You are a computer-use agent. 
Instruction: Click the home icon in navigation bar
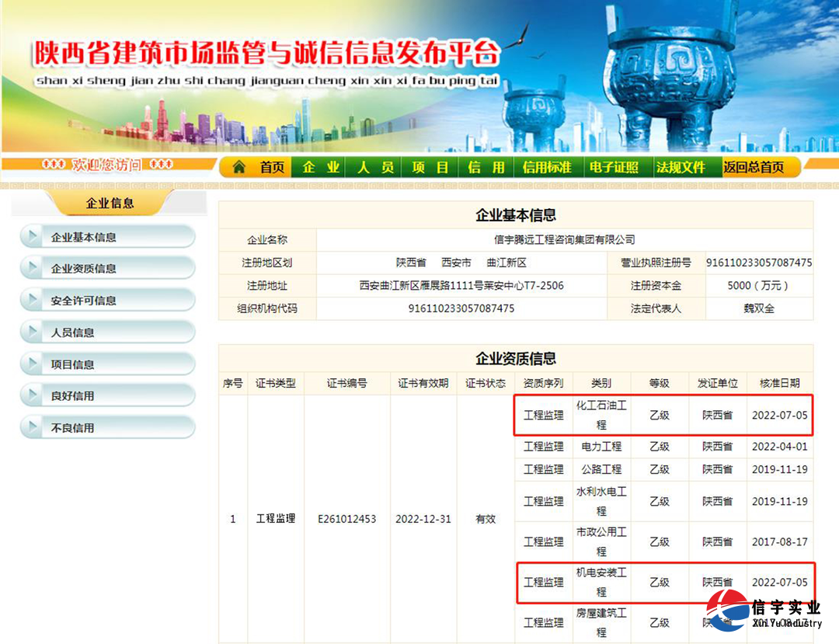[239, 168]
